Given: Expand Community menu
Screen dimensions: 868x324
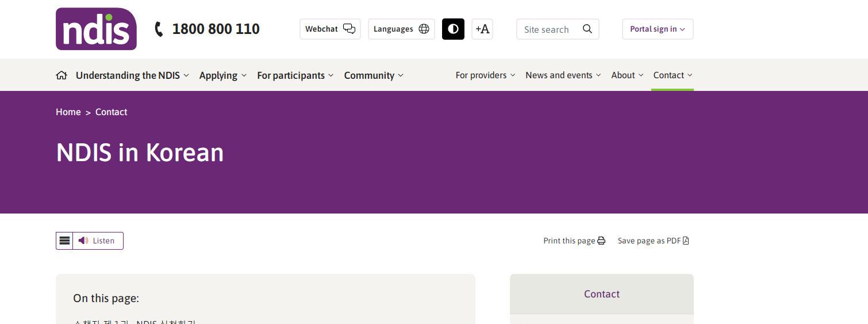Looking at the screenshot, I should 374,75.
